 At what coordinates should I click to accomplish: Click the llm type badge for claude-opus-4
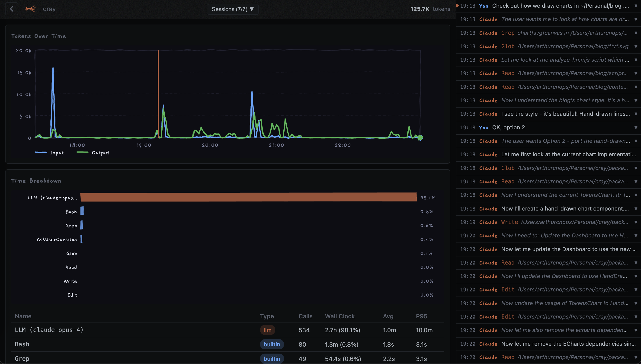coord(267,330)
